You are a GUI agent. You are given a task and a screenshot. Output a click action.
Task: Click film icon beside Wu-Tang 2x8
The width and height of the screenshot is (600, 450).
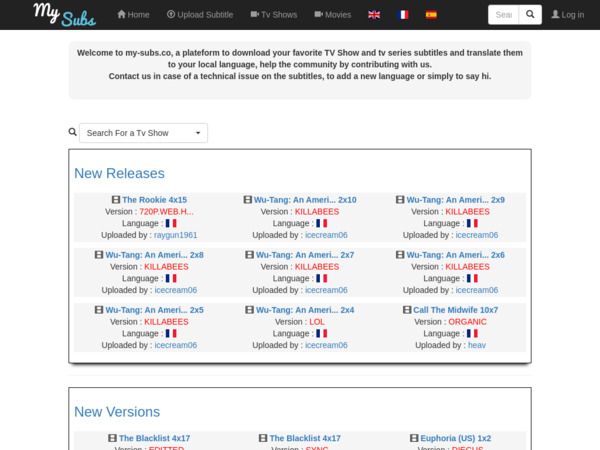[x=99, y=255]
